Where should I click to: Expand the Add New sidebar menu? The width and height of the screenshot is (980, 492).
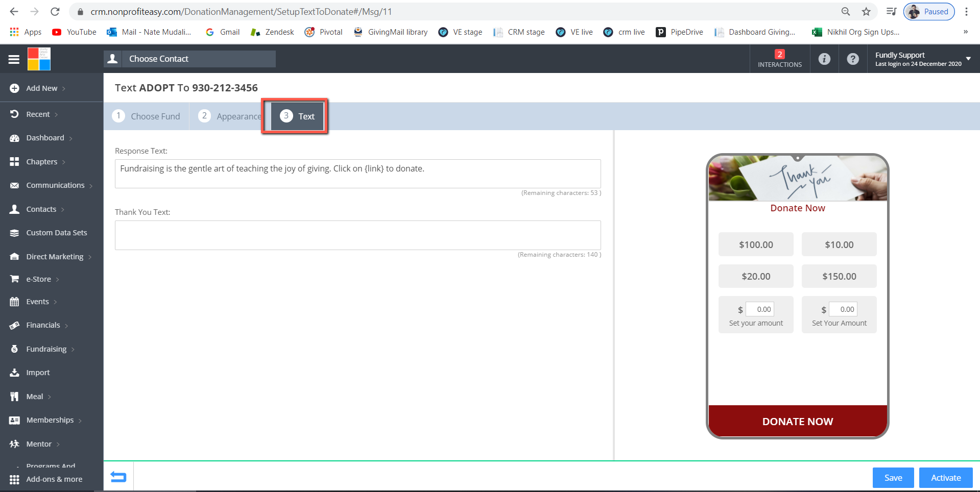pos(42,88)
